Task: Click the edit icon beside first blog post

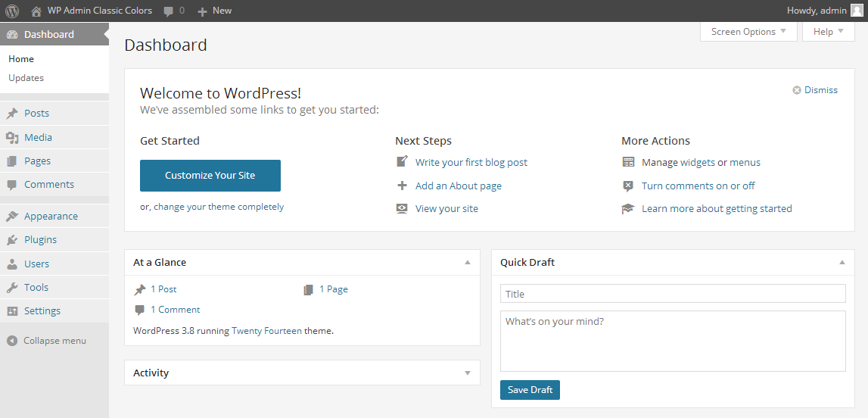Action: [403, 161]
